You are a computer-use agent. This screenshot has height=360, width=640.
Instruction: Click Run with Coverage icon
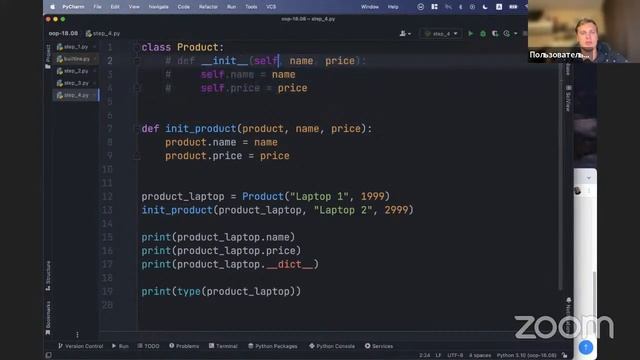click(495, 33)
